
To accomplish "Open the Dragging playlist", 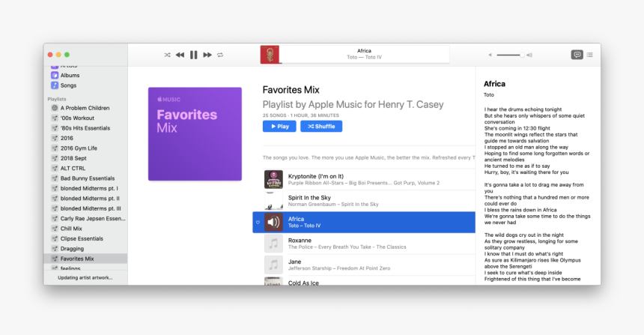I will (x=86, y=249).
